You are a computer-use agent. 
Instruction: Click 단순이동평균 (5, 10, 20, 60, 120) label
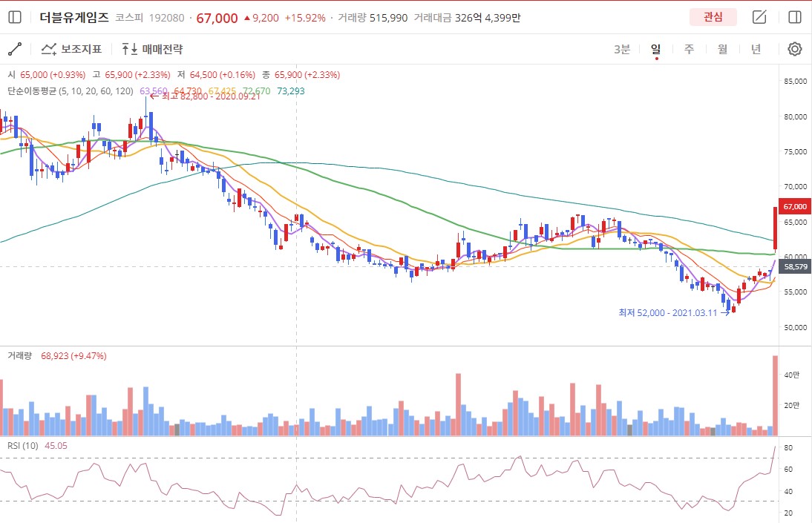71,91
